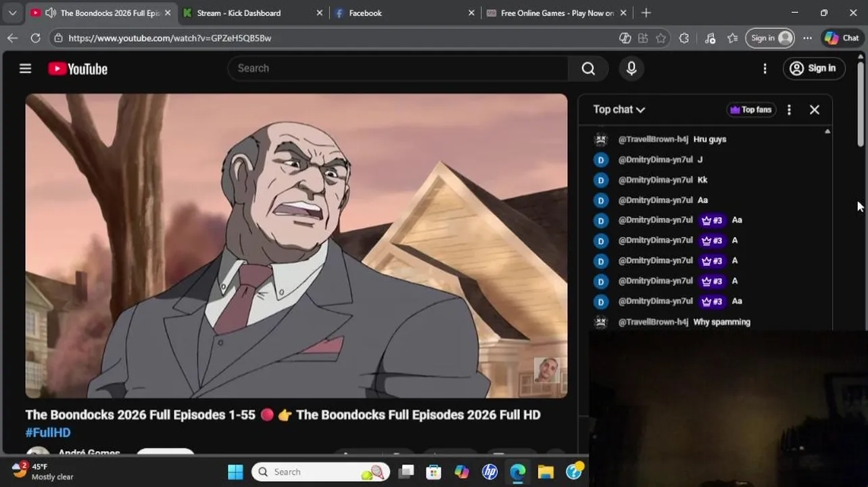The height and width of the screenshot is (487, 868).
Task: Open the favorites list icon
Action: [733, 38]
